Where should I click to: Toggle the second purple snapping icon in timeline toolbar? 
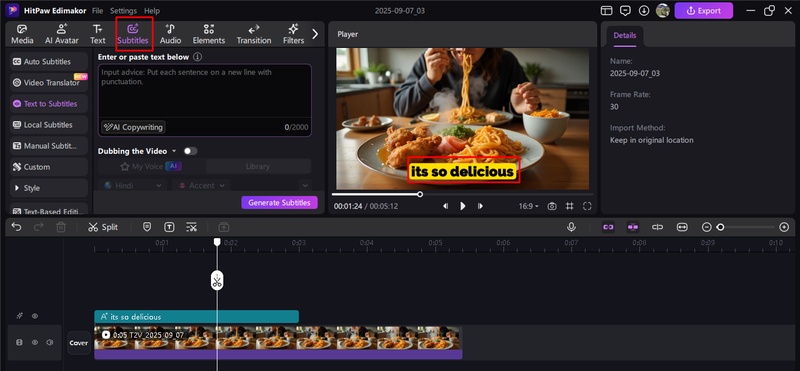633,227
